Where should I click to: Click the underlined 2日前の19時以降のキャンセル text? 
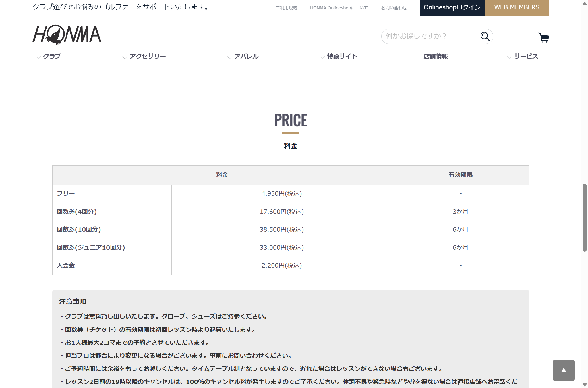(x=131, y=382)
